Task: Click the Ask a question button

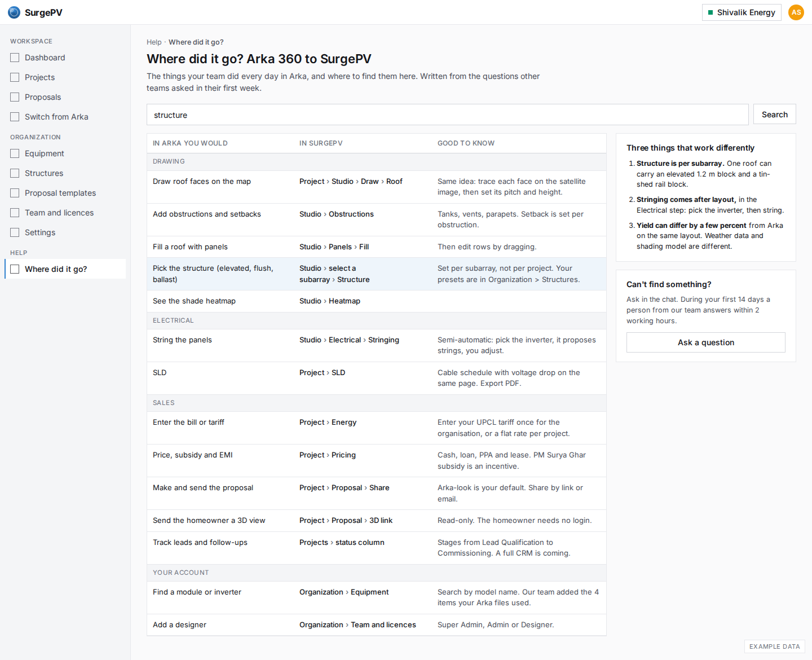Action: pyautogui.click(x=706, y=342)
